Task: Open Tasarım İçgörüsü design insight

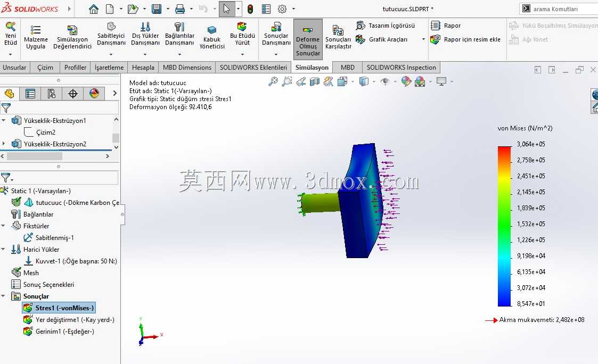Action: [x=385, y=26]
